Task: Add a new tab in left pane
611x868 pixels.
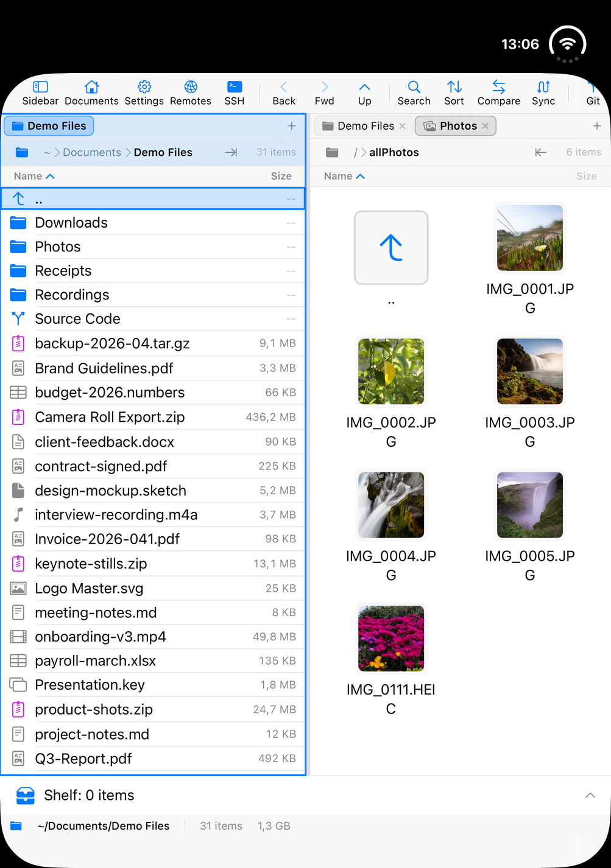Action: 292,126
